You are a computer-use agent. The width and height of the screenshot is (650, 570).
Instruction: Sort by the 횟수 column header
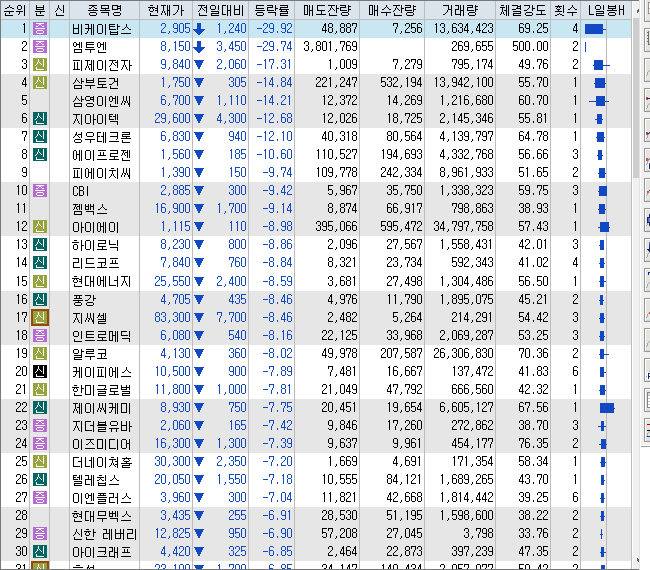click(x=566, y=10)
